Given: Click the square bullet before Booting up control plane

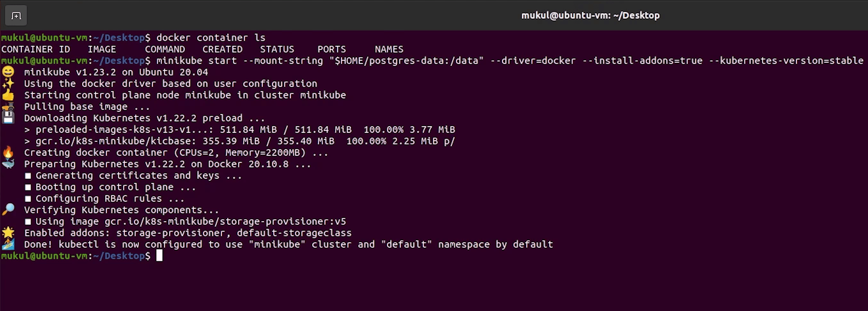Looking at the screenshot, I should click(28, 187).
